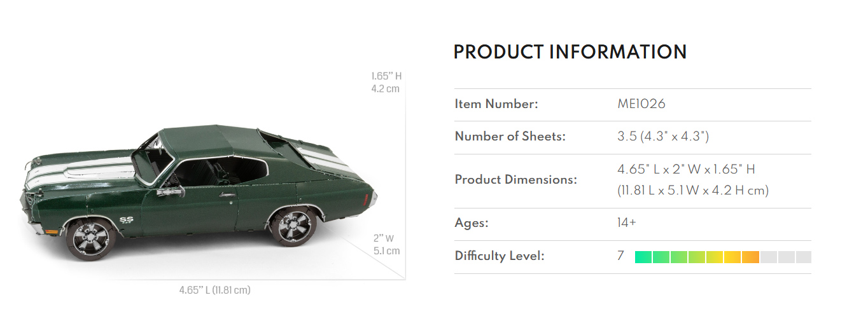The image size is (868, 314).
Task: Select the PRODUCT INFORMATION heading
Action: coord(570,52)
